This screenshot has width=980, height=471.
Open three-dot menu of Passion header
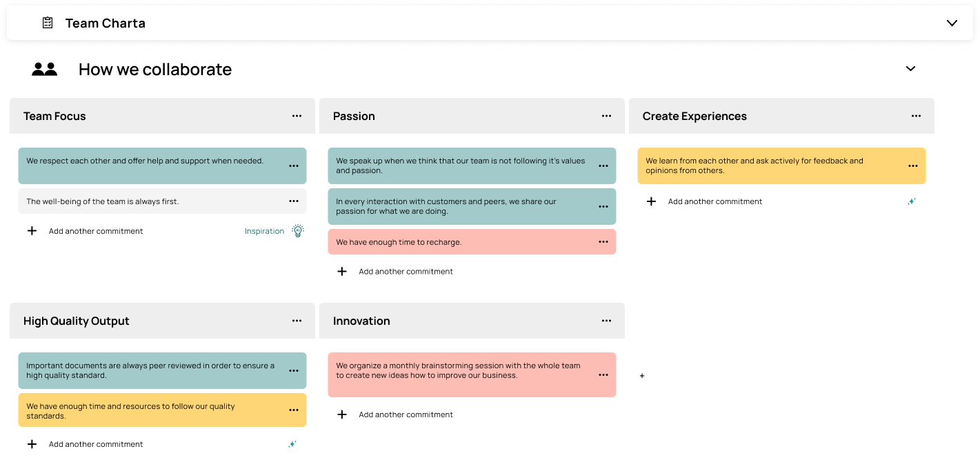[606, 116]
